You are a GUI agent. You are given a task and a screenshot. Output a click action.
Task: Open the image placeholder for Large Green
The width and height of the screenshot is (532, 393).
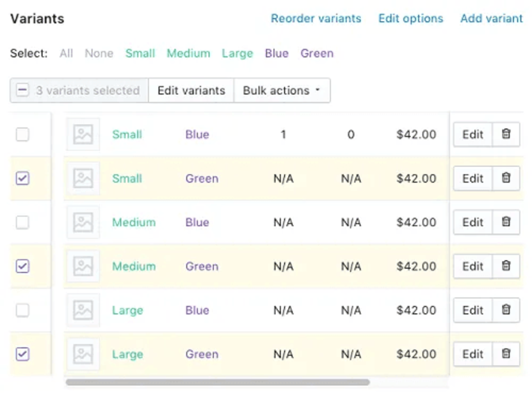pos(83,354)
